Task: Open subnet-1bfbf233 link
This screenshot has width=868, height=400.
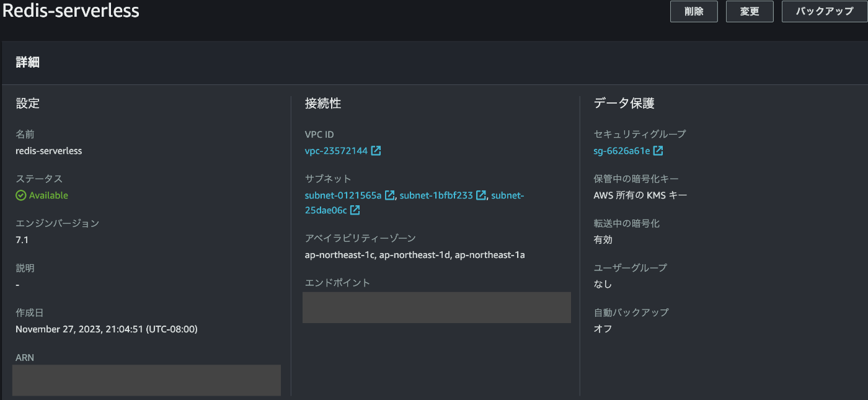Action: [x=436, y=195]
